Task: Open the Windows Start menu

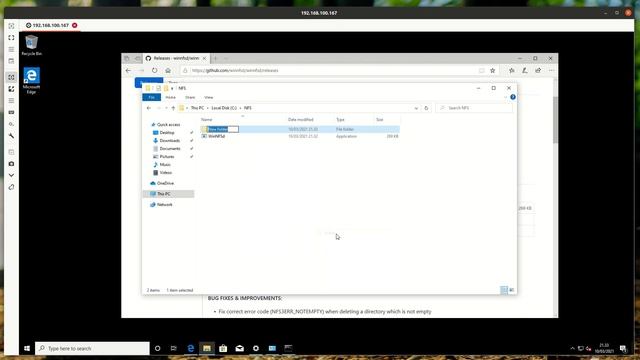Action: pos(27,348)
